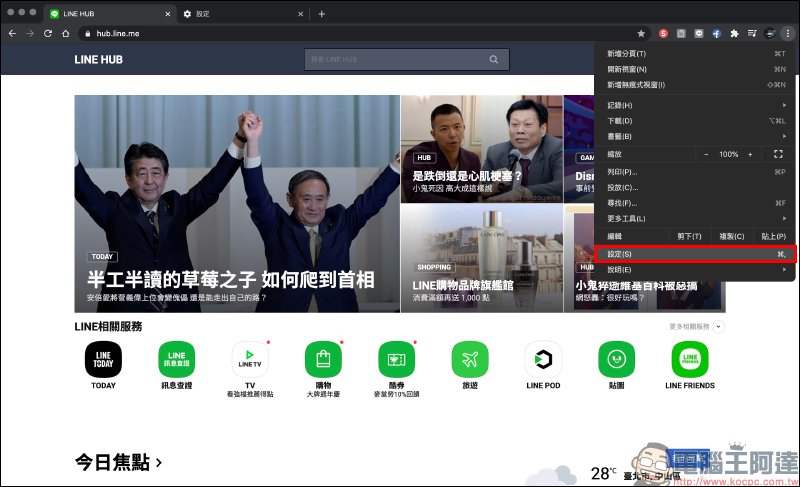Open 下載(D) downloads menu item

click(x=694, y=121)
